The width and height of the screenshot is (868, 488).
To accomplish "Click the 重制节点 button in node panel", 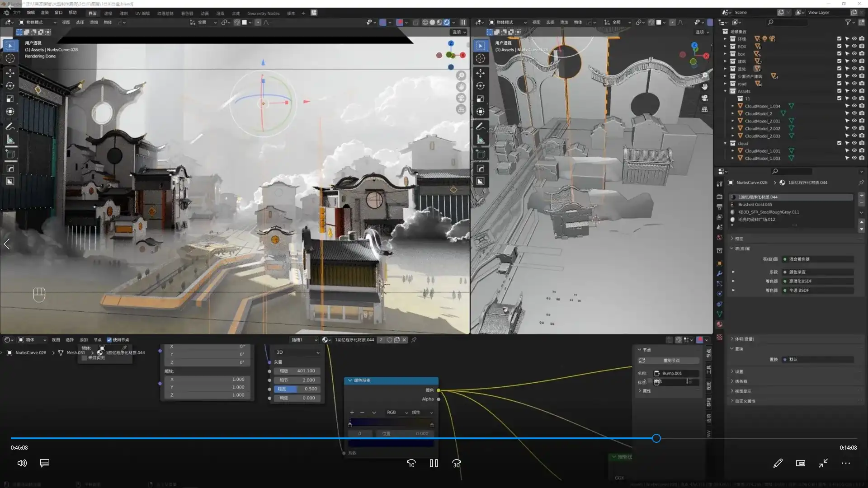I will (671, 361).
